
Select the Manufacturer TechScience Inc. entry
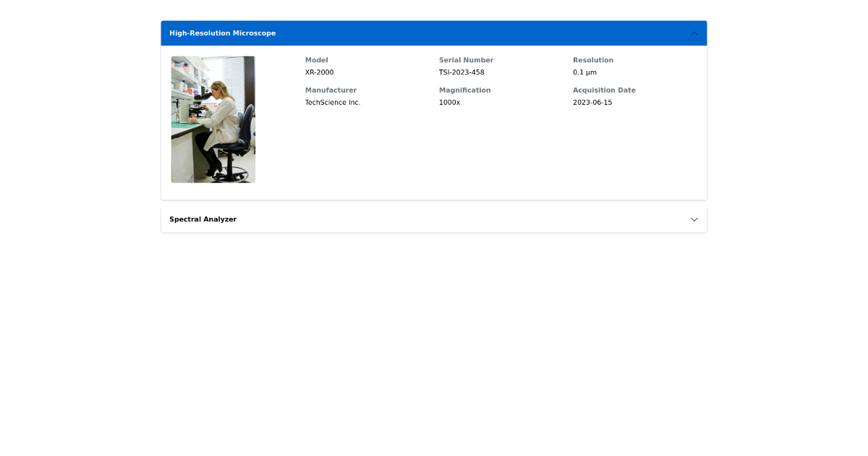(333, 102)
